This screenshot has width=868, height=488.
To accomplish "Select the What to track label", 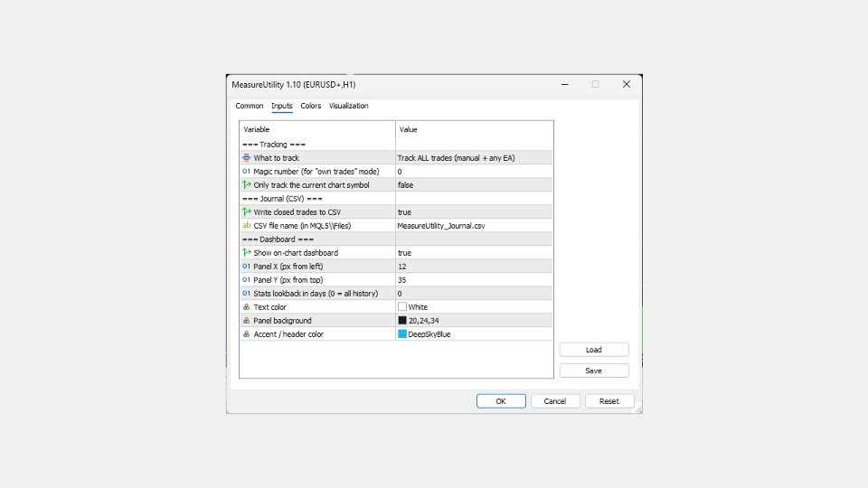I will tap(277, 157).
